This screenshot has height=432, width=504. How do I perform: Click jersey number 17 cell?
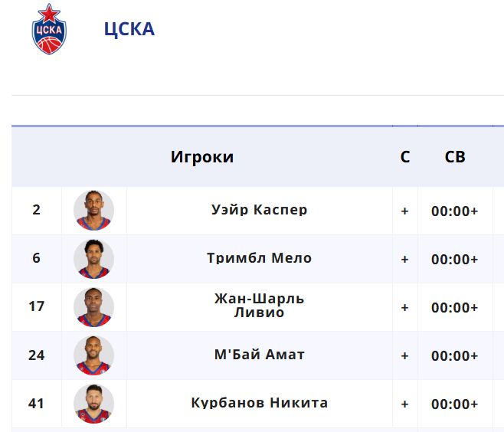point(37,306)
